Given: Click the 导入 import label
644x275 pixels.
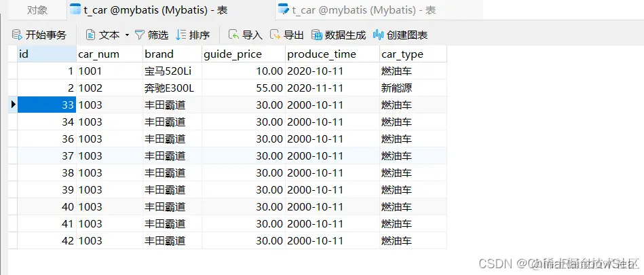Looking at the screenshot, I should (x=252, y=35).
